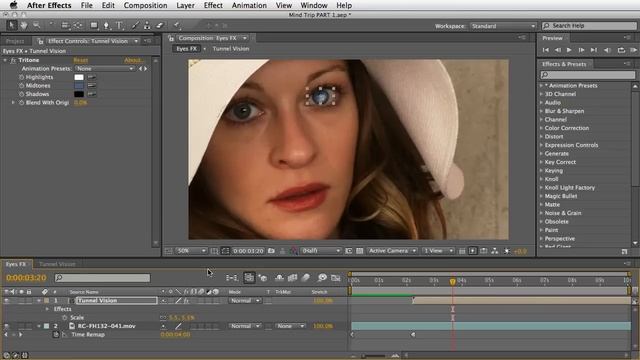Toggle Highlights stopwatch keyframing
The height and width of the screenshot is (360, 640).
pyautogui.click(x=21, y=77)
